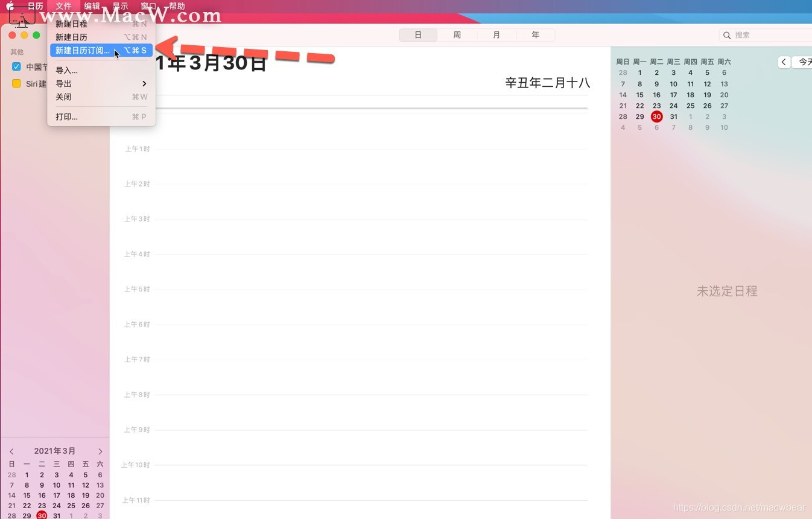Image resolution: width=812 pixels, height=519 pixels.
Task: Choose 导入... from the 文件 menu
Action: (101, 71)
